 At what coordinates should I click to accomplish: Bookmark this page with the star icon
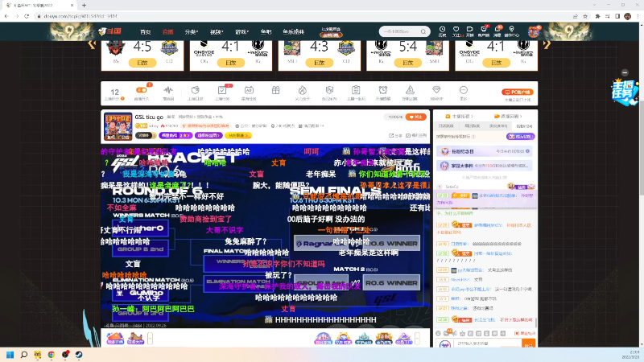[586, 16]
